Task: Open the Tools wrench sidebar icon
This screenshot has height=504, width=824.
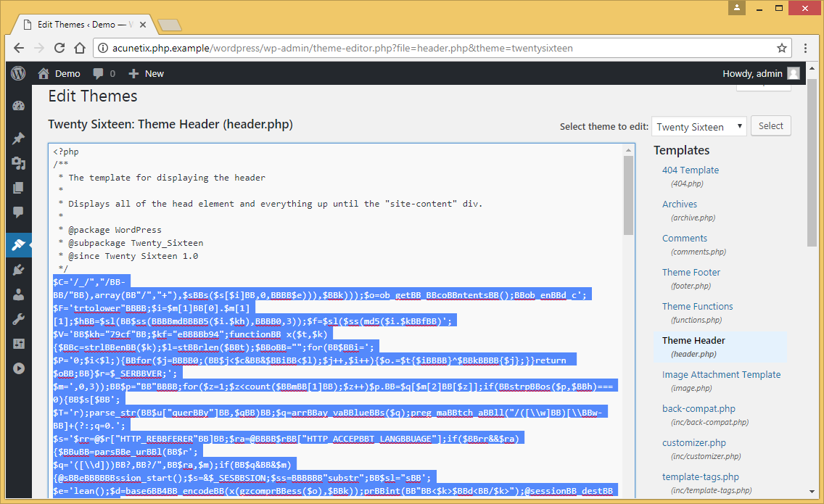Action: tap(18, 319)
